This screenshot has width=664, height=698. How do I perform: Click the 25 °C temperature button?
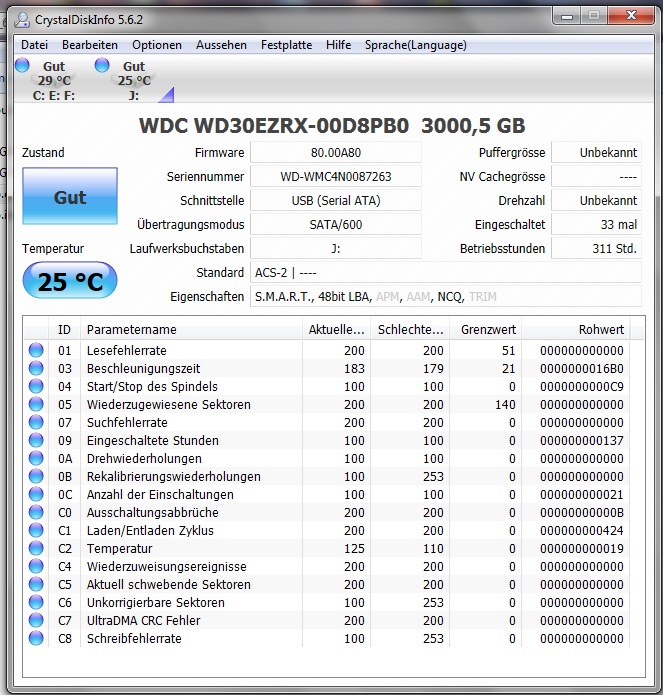click(x=70, y=280)
